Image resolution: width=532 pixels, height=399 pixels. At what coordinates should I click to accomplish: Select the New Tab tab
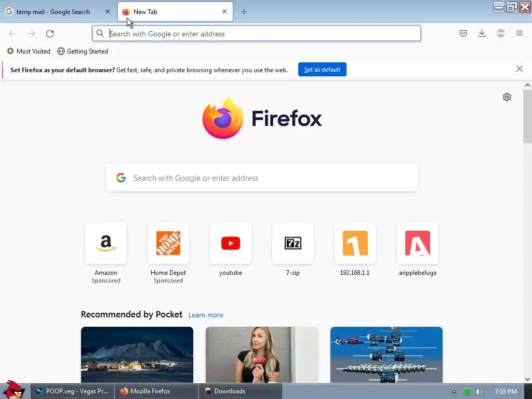[175, 11]
